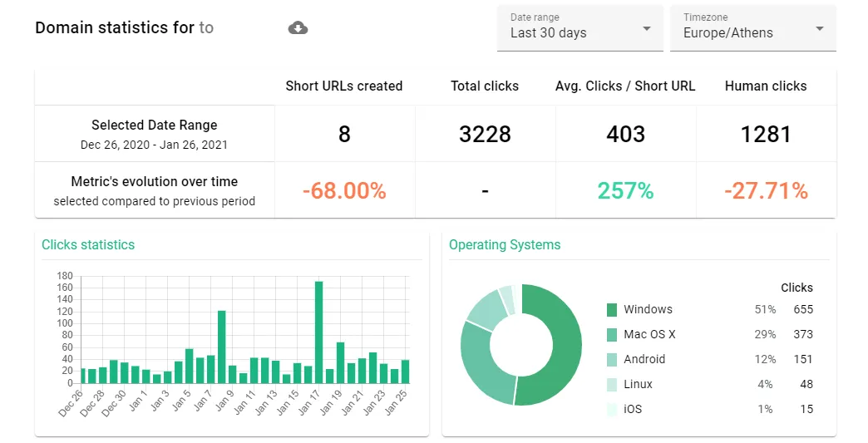Image resolution: width=868 pixels, height=443 pixels.
Task: Click the Android legend label
Action: point(644,360)
